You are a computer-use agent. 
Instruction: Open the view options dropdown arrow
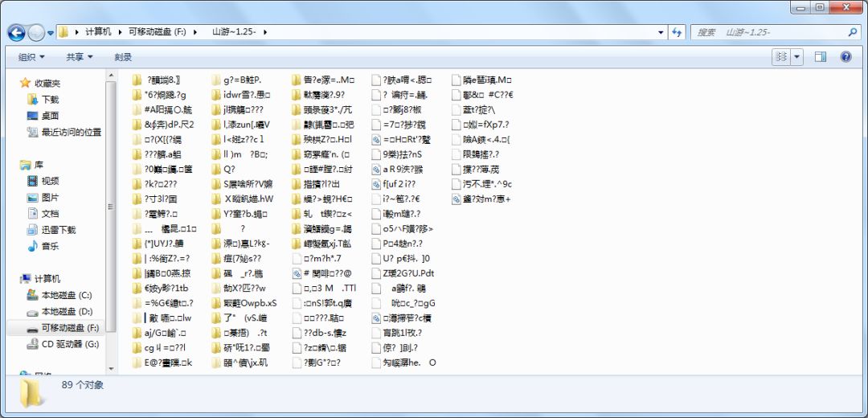[x=796, y=56]
